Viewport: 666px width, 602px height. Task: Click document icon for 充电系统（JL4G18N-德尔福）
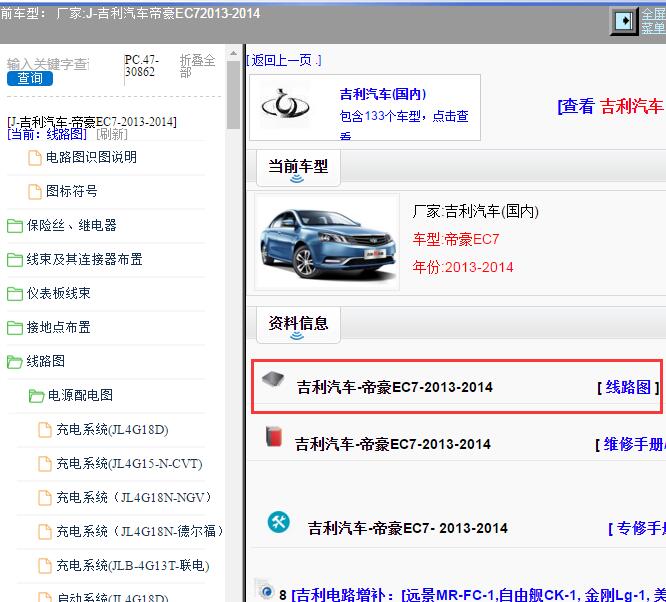coord(45,531)
